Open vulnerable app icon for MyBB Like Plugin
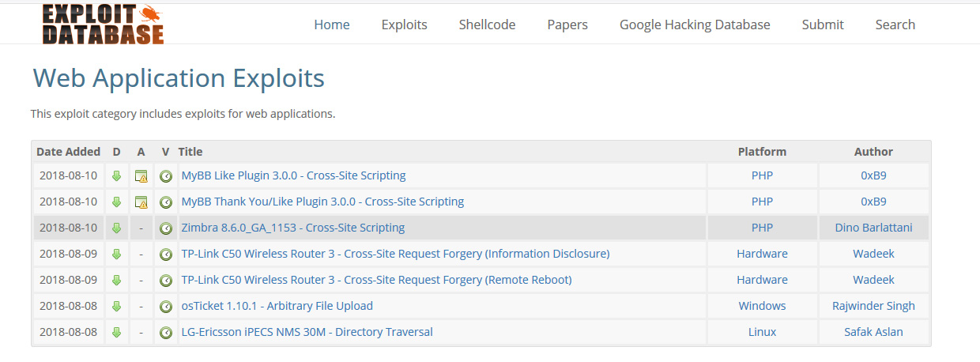Viewport: 980px width, 362px height. [x=141, y=176]
